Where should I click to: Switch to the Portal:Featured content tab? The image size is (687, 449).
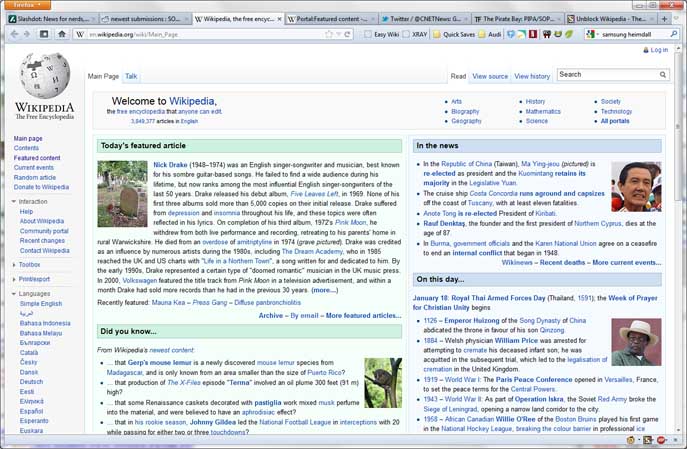331,19
